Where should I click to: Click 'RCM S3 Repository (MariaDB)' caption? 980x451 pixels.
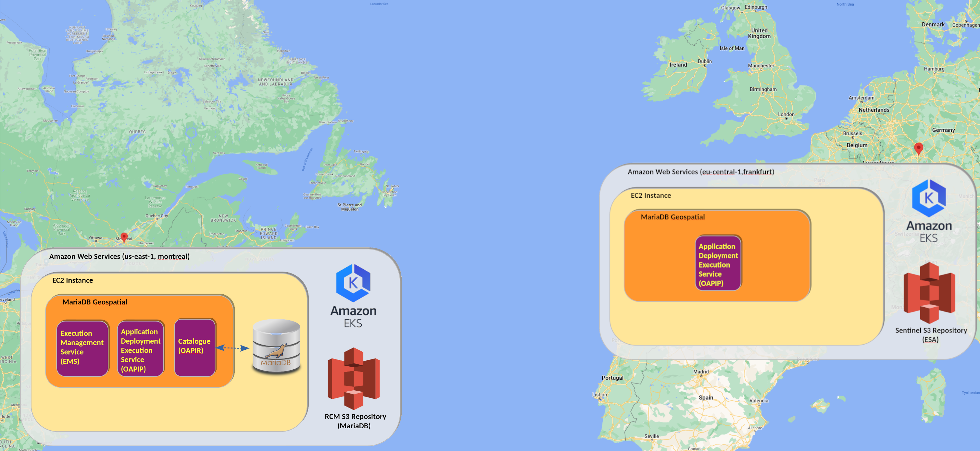(355, 421)
